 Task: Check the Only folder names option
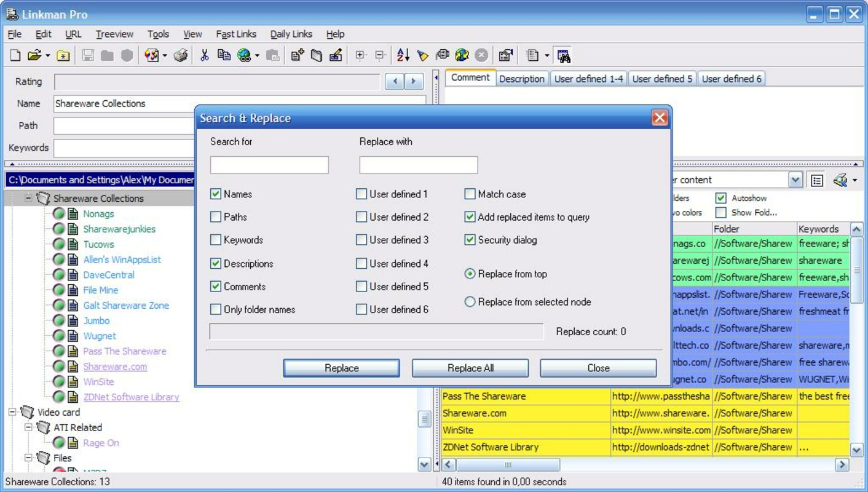click(x=215, y=309)
